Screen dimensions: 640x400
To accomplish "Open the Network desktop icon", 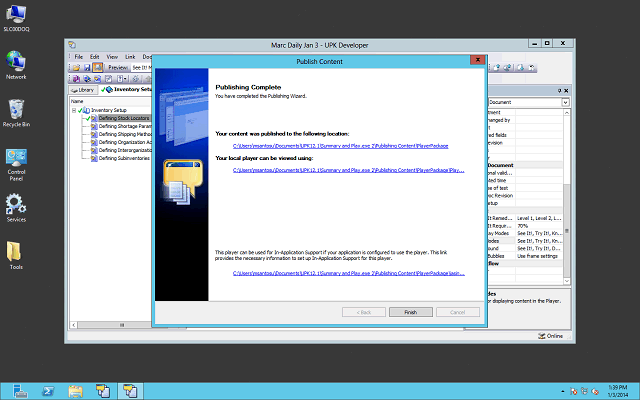I will click(x=16, y=65).
